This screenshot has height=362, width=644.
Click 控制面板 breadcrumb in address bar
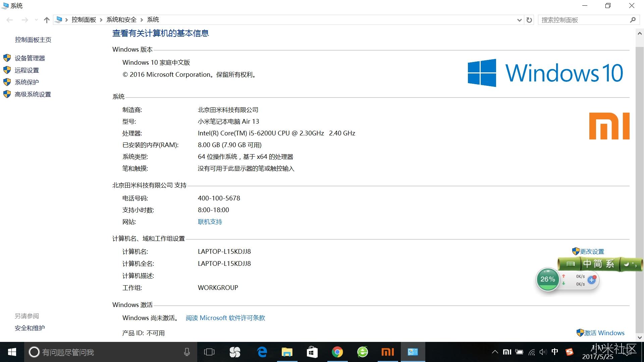point(84,20)
